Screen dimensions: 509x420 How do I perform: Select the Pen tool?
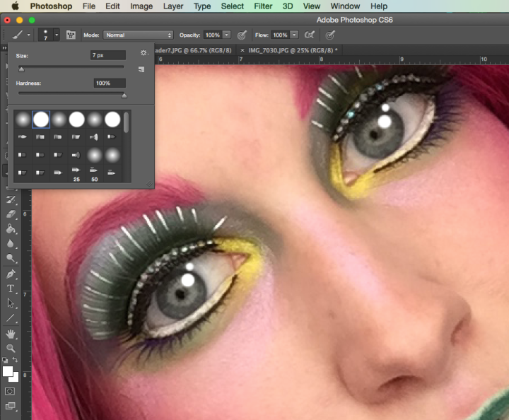click(x=11, y=274)
